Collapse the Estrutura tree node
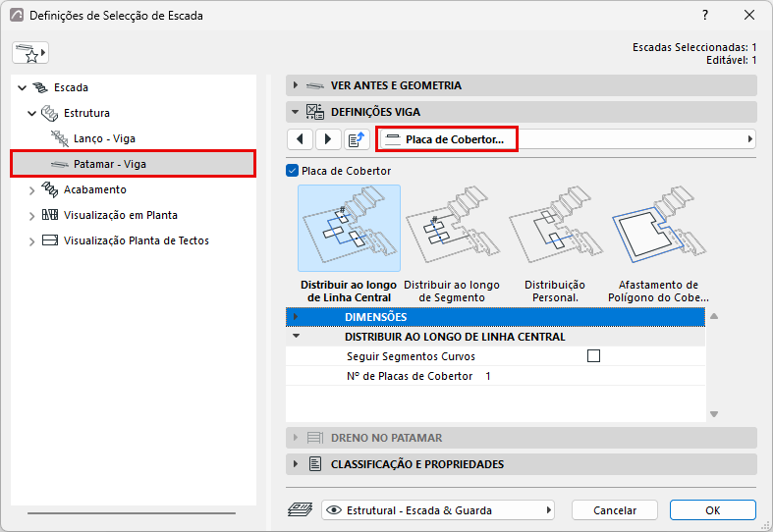Viewport: 773px width, 532px height. (x=32, y=113)
